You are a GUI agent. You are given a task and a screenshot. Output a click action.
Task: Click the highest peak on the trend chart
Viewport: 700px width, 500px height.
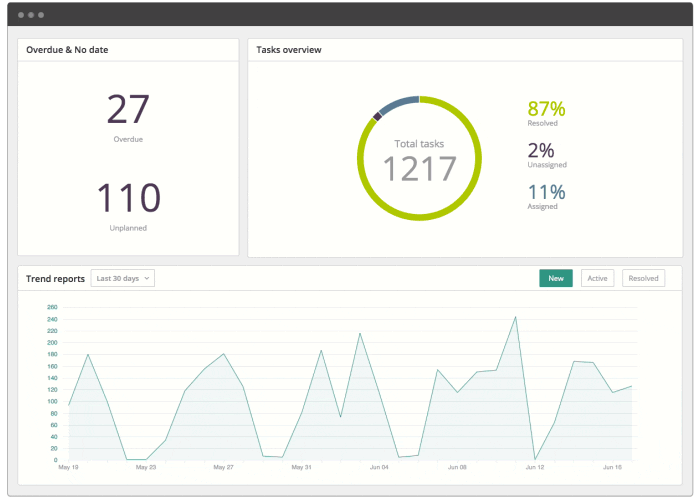coord(515,317)
